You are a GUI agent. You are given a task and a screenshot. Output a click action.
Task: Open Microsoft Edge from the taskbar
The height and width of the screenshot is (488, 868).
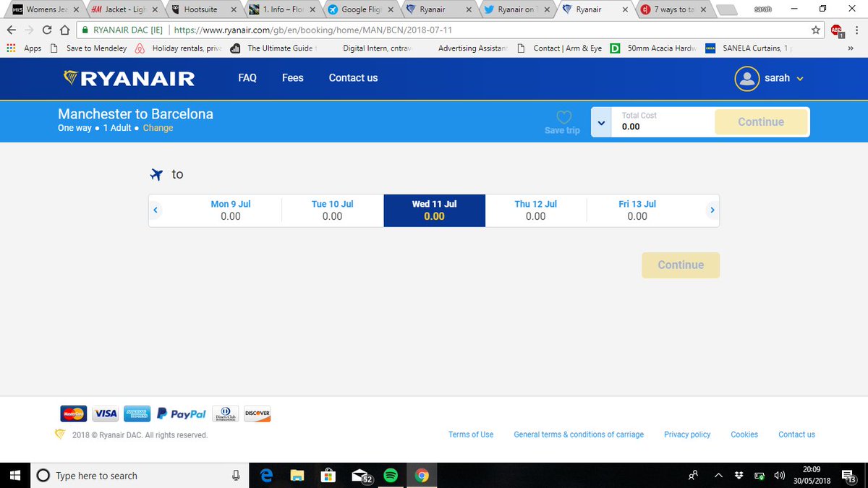click(x=266, y=475)
